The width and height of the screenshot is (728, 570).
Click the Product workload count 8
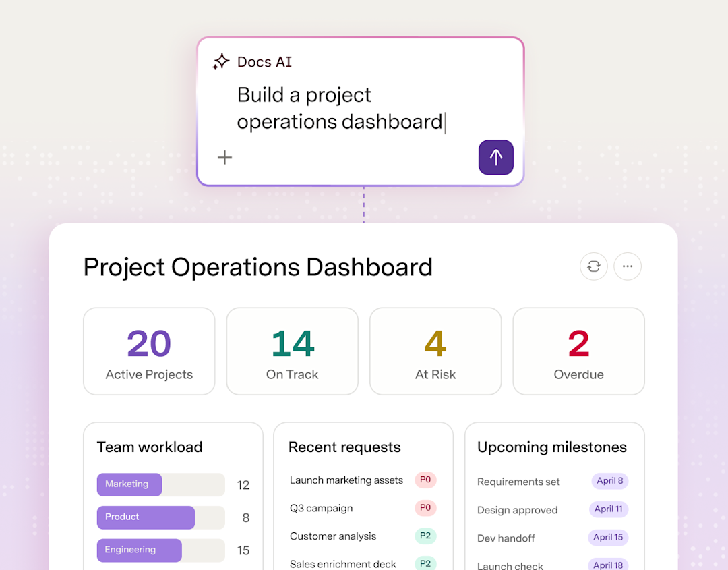[x=245, y=518]
